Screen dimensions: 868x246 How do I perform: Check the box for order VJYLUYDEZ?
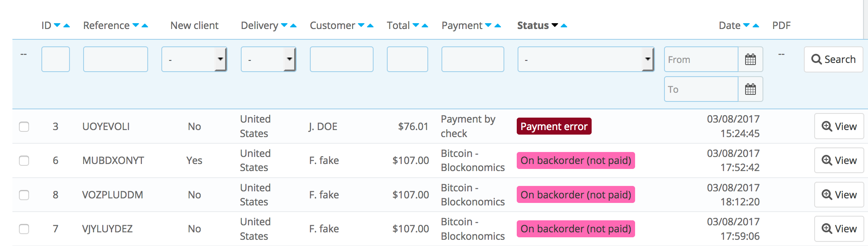pos(24,229)
